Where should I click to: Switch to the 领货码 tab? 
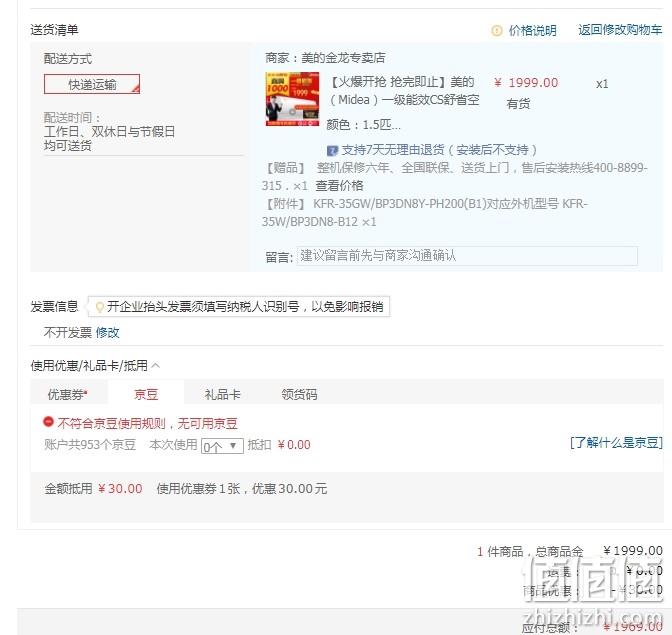299,394
